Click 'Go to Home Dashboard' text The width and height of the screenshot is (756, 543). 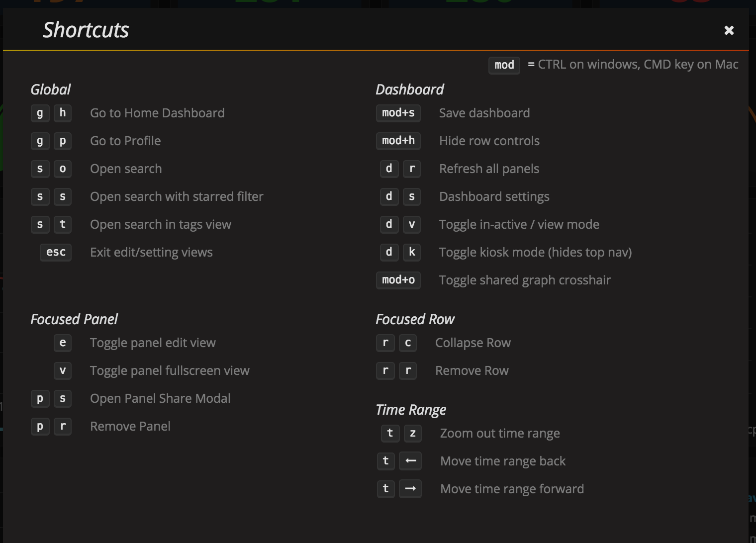point(157,113)
